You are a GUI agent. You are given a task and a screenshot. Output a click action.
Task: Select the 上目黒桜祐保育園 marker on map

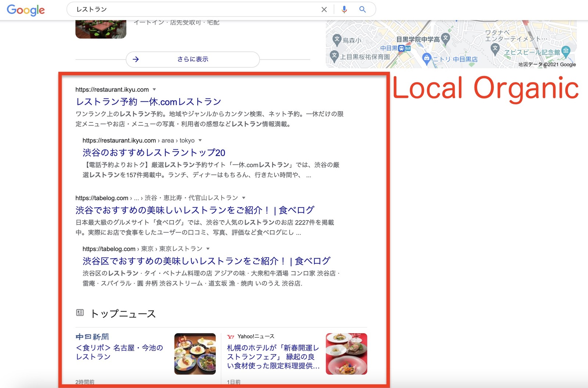click(x=334, y=56)
